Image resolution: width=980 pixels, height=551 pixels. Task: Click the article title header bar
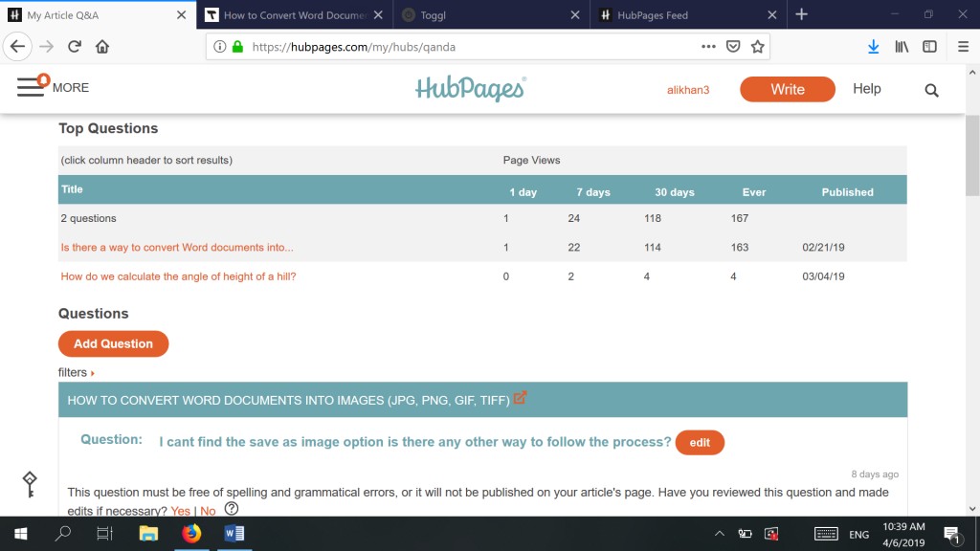pyautogui.click(x=482, y=400)
